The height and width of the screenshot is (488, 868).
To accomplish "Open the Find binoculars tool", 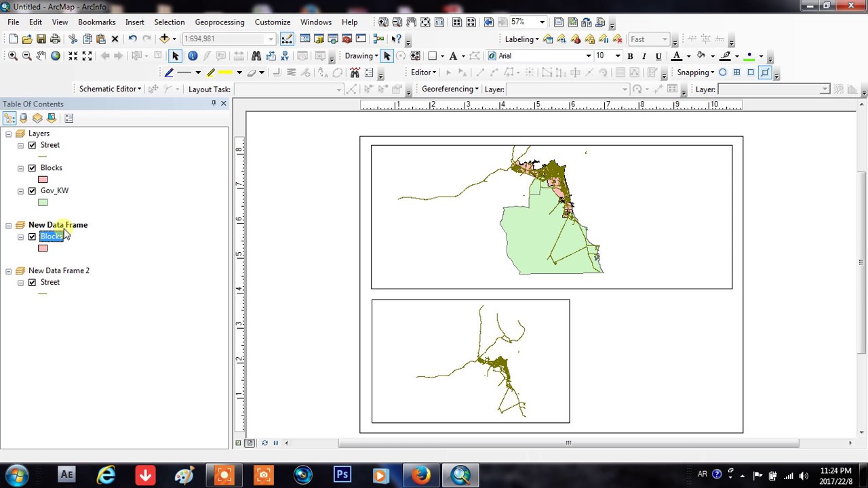I will (x=256, y=56).
